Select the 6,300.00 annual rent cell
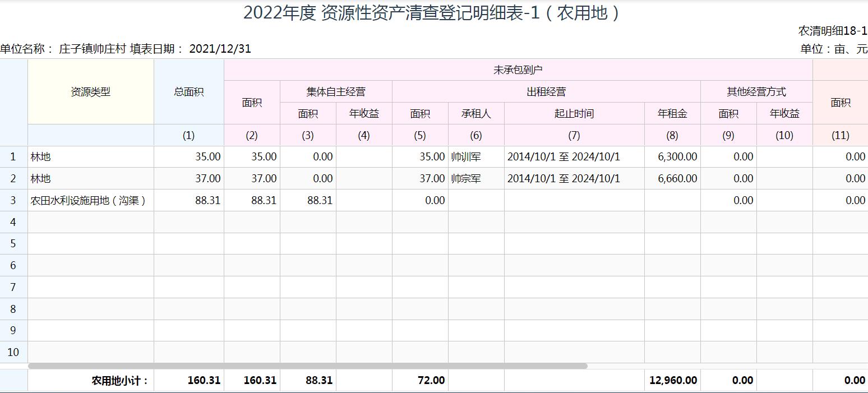This screenshot has height=393, width=868. point(672,157)
